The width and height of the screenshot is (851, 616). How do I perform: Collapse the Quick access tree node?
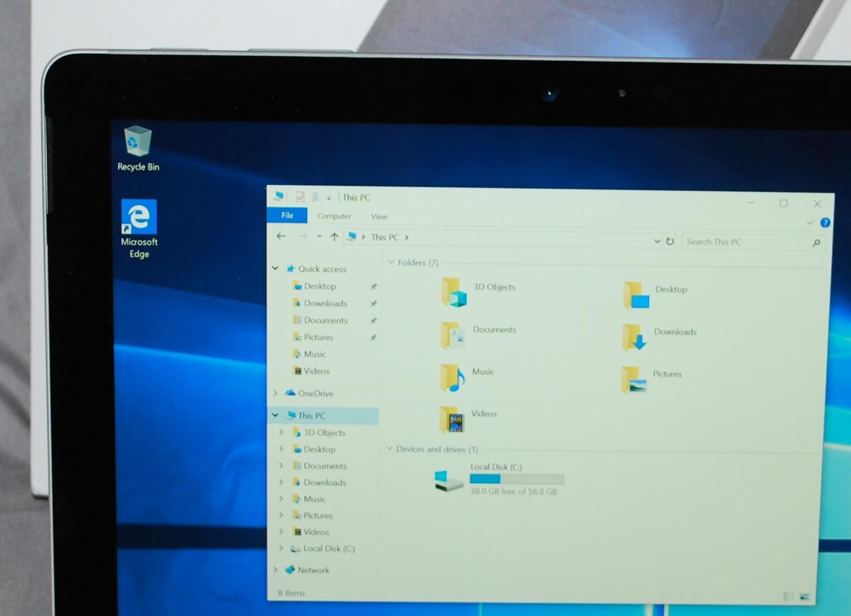click(275, 268)
